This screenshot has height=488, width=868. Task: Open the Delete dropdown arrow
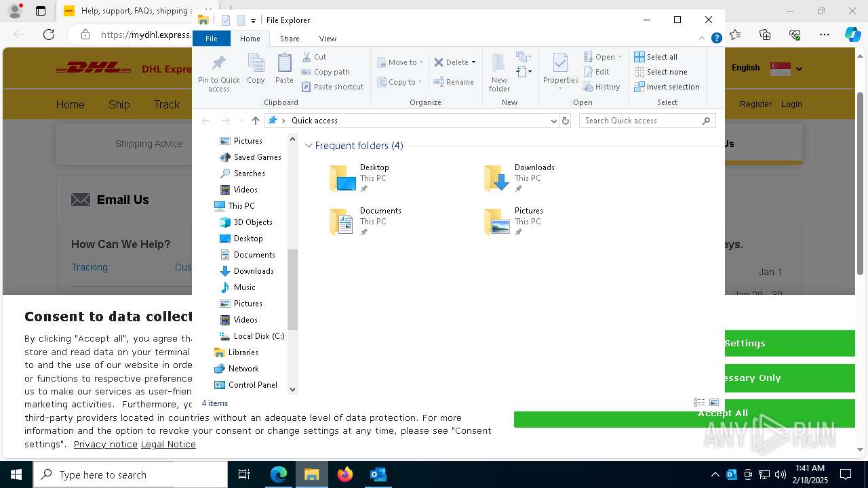click(x=473, y=62)
